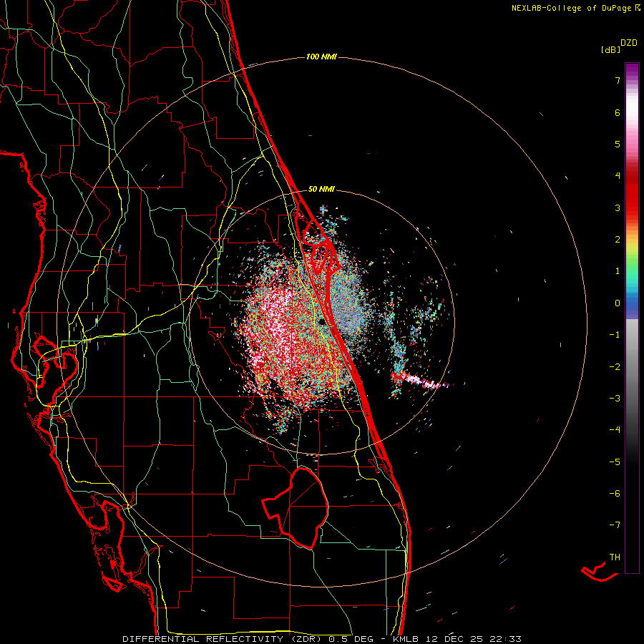Click the -1 value on the color scale
Image resolution: width=644 pixels, height=644 pixels.
(x=615, y=335)
